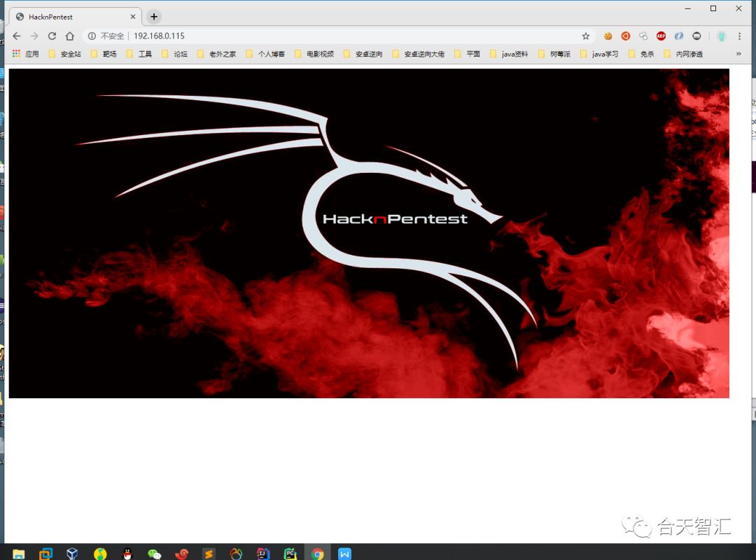This screenshot has height=560, width=756.
Task: Click the address bar URL 192.168.0.115
Action: pos(159,36)
